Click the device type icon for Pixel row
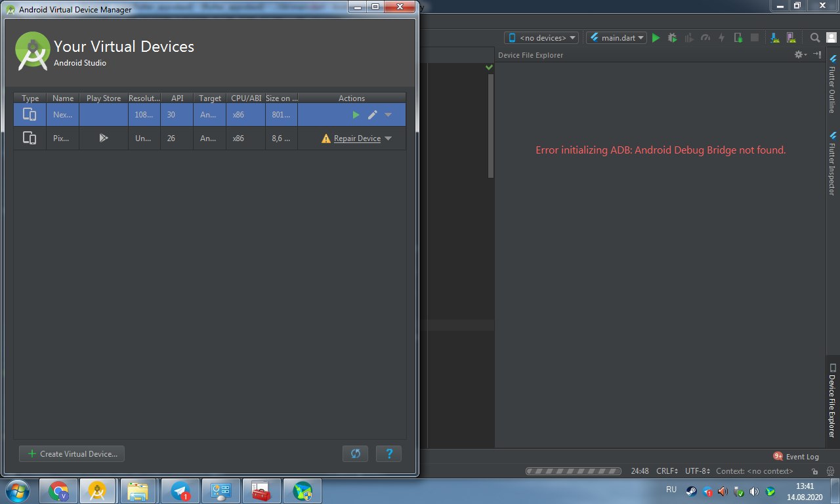This screenshot has width=840, height=504. click(x=30, y=138)
